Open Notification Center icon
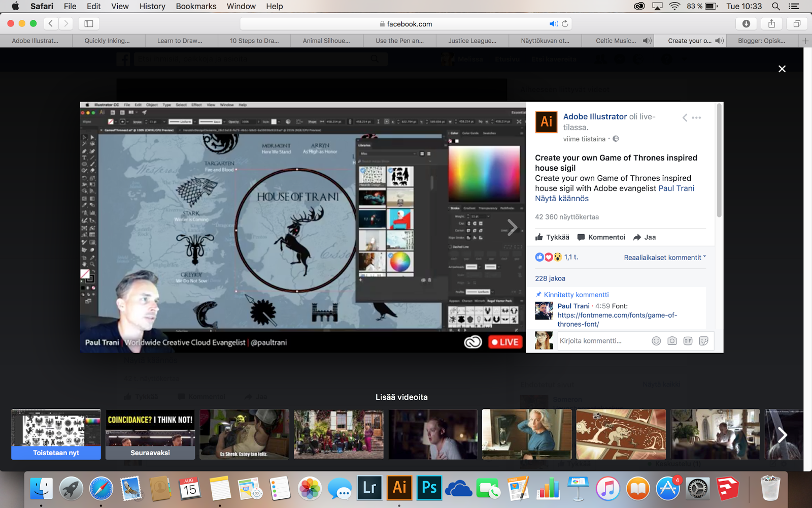This screenshot has height=508, width=812. click(x=794, y=6)
